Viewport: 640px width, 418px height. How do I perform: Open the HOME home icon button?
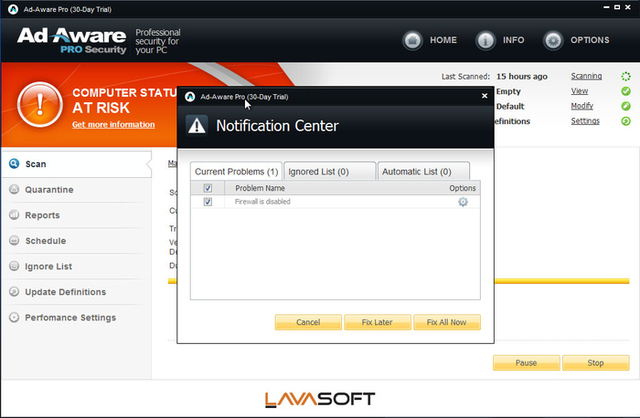[412, 40]
